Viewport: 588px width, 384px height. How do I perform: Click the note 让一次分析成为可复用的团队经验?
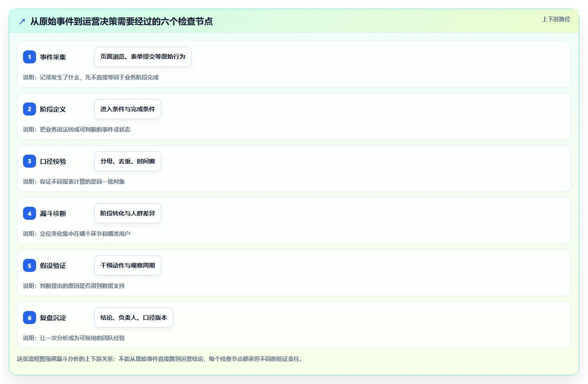click(82, 338)
